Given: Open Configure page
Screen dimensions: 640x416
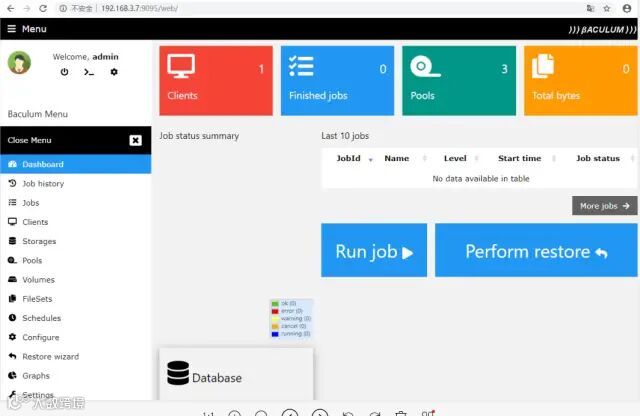Looking at the screenshot, I should point(76,337).
